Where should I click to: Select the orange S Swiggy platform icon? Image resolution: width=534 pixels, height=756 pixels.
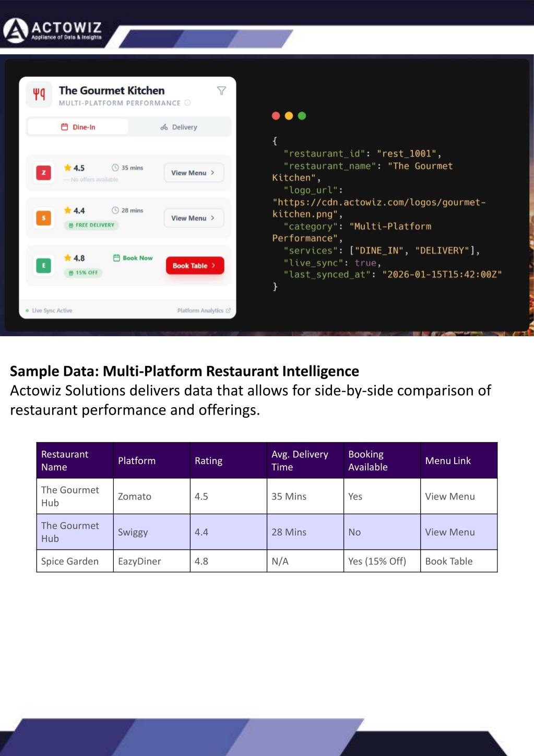point(43,218)
